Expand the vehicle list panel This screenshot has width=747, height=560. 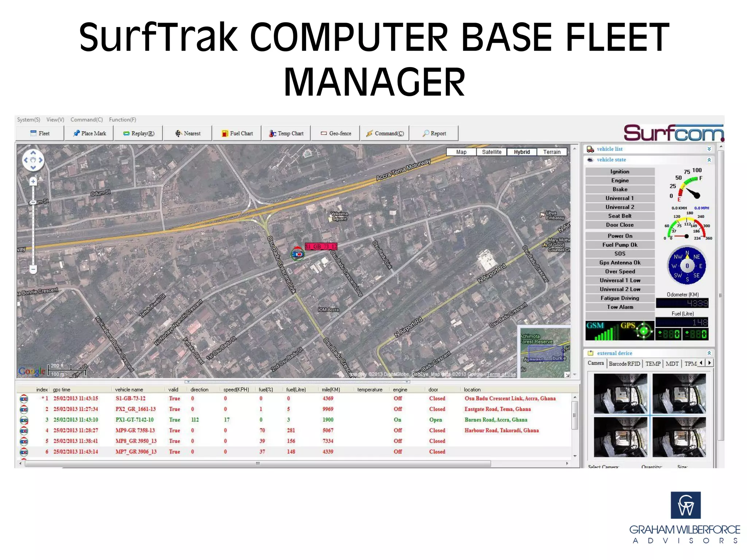[709, 149]
